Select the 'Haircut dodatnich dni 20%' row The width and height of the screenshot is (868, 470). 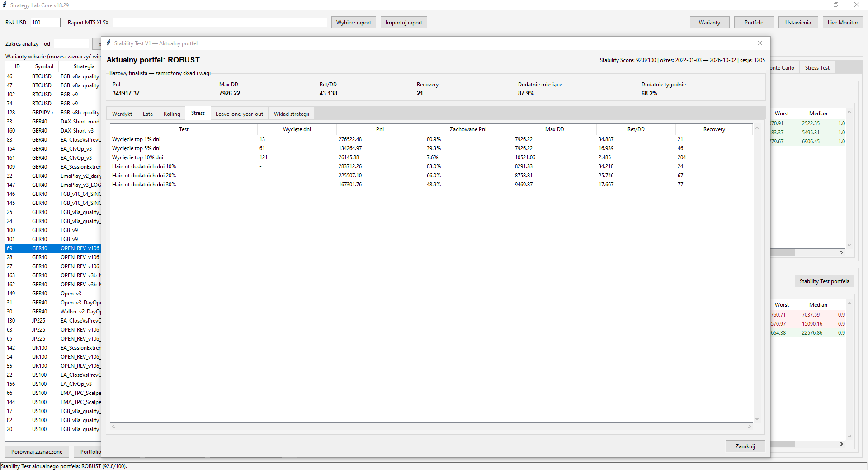[x=431, y=176]
